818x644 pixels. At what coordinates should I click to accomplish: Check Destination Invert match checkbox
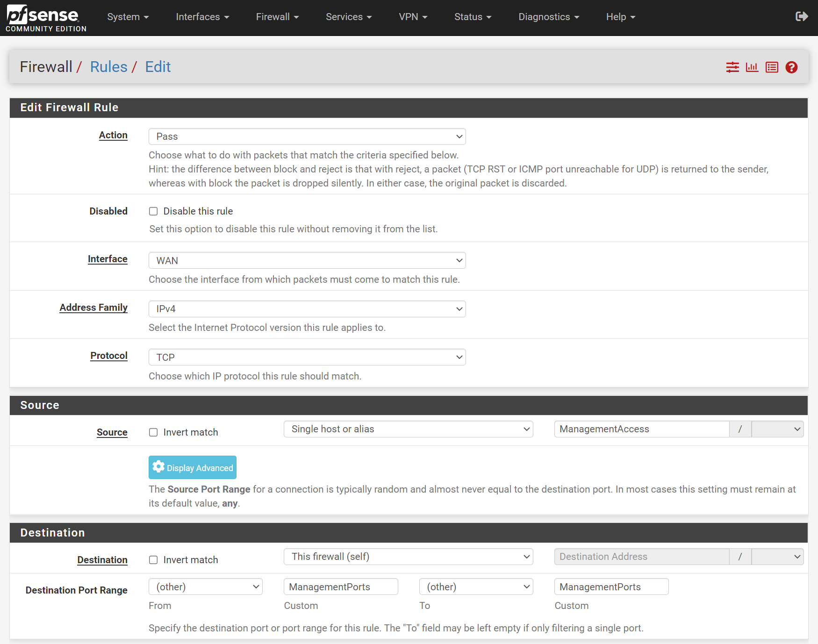coord(153,560)
